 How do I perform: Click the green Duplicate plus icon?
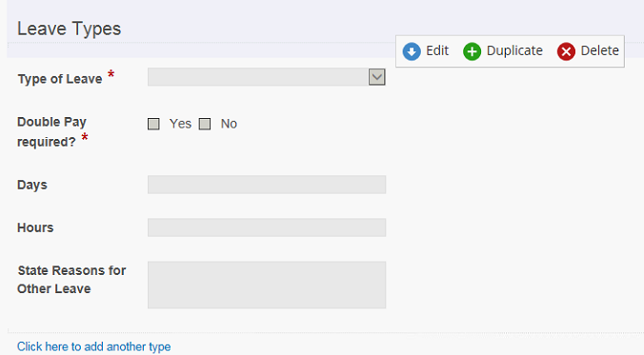click(472, 51)
